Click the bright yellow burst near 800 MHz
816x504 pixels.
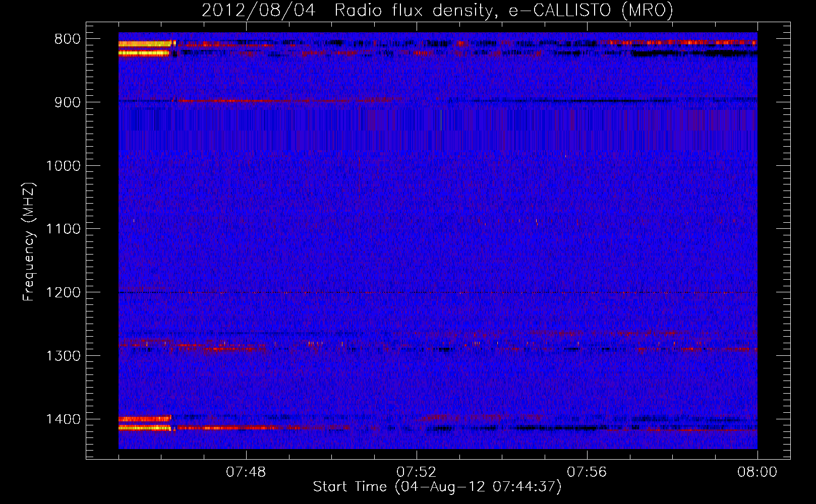[x=146, y=44]
